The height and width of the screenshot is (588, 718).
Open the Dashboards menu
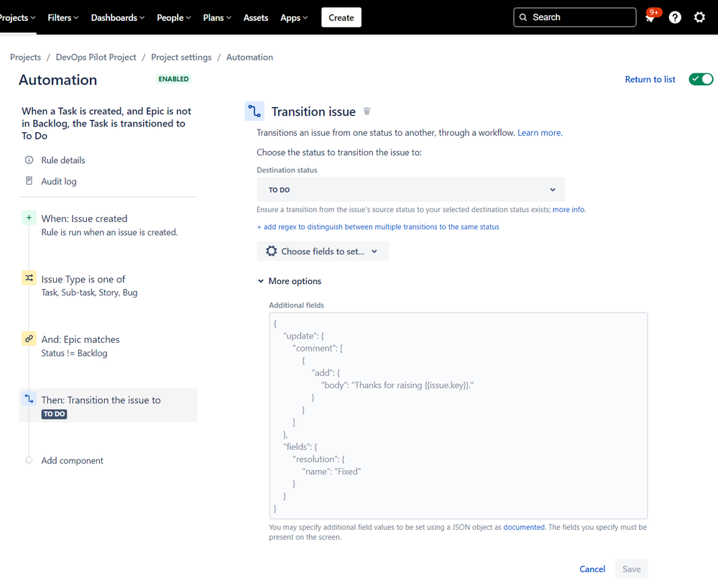[x=118, y=17]
